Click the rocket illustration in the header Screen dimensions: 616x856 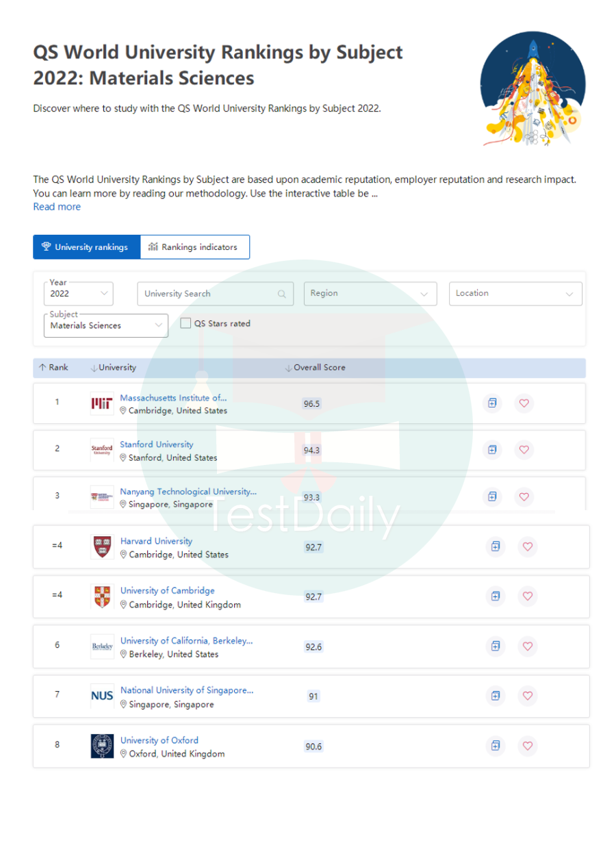click(x=532, y=88)
